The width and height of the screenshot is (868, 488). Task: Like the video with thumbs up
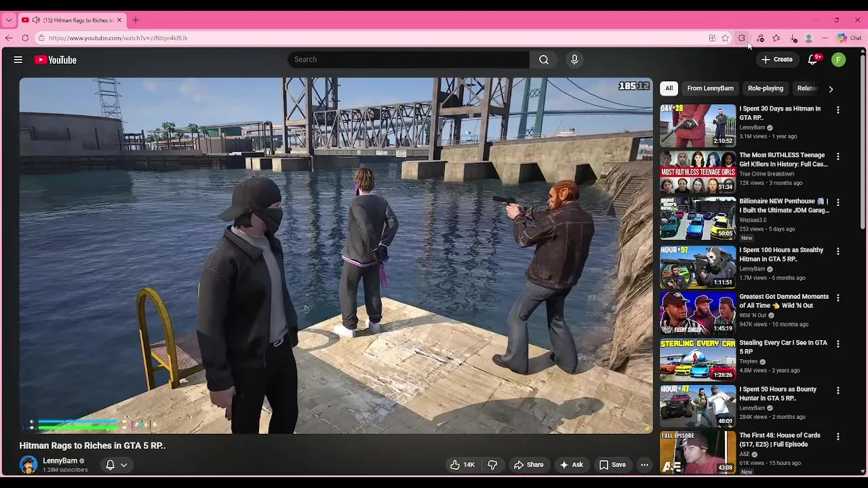pyautogui.click(x=462, y=465)
